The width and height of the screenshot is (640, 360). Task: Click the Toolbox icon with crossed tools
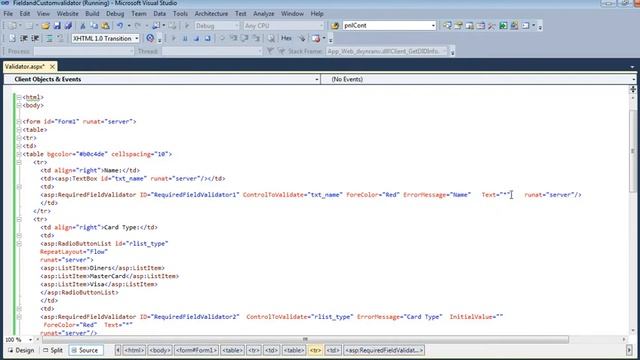[x=492, y=26]
